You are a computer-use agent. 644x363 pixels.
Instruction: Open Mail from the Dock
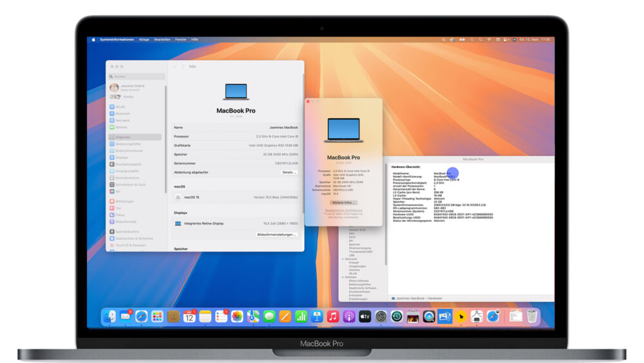pos(126,316)
